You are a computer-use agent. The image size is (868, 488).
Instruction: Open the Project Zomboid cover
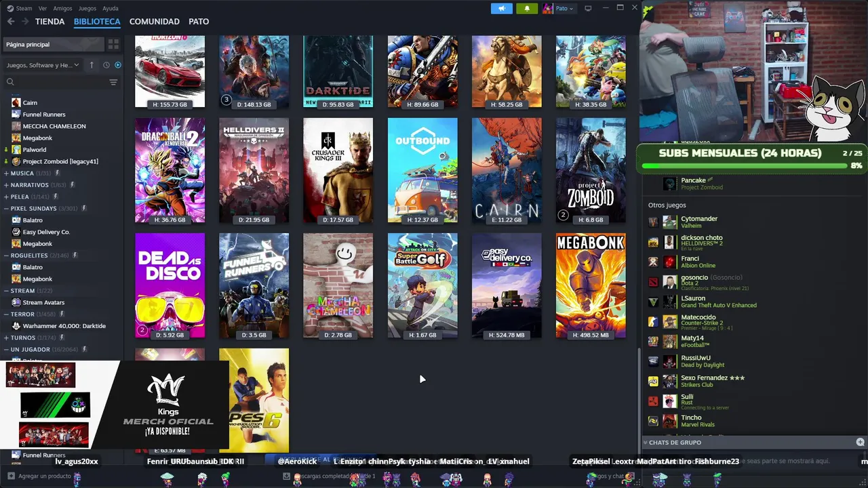click(x=591, y=170)
